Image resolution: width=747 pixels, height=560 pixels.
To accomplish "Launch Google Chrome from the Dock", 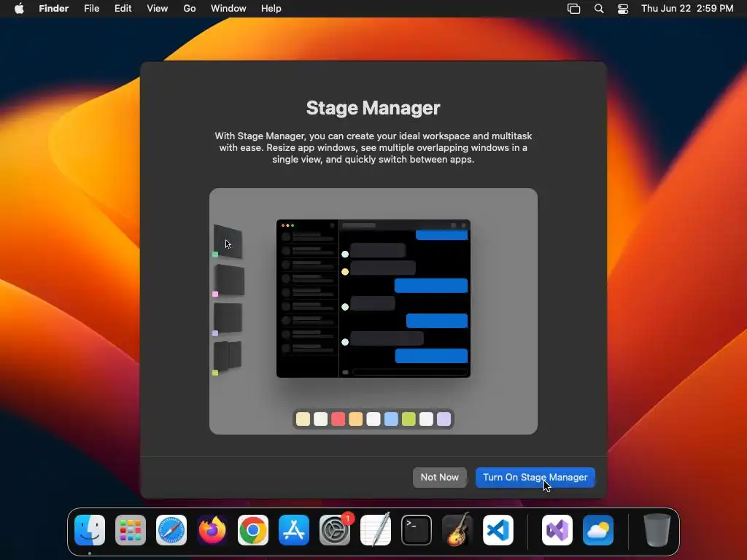I will (x=253, y=530).
